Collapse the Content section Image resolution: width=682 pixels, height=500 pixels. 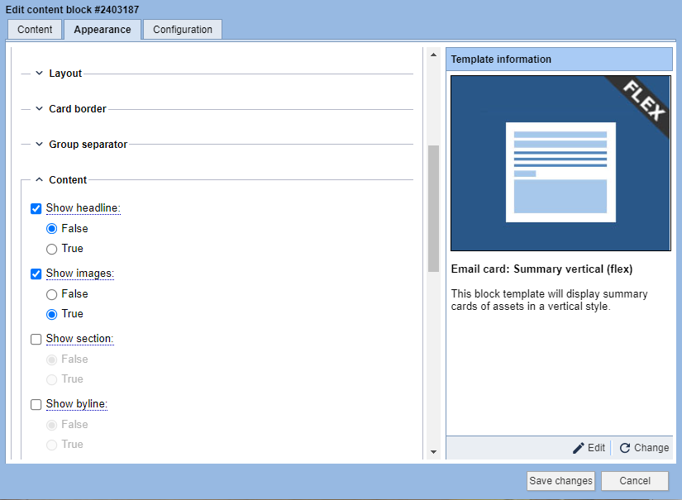[39, 180]
